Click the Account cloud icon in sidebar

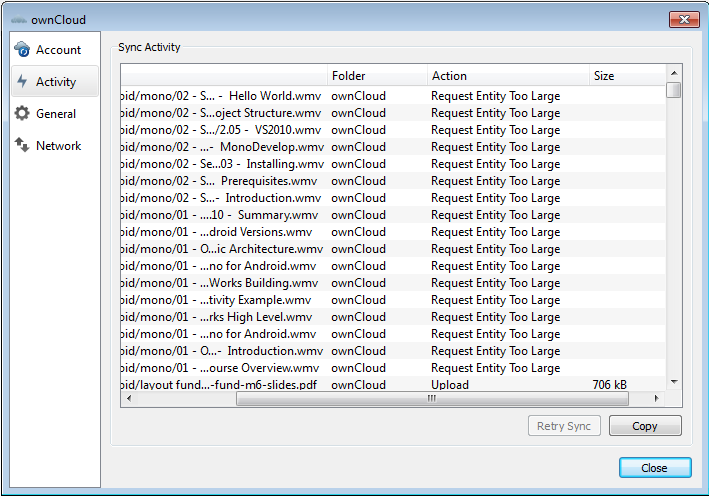[22, 49]
